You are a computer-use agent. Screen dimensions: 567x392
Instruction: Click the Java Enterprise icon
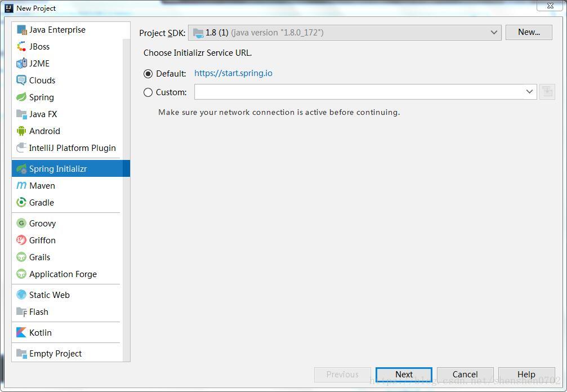point(22,30)
